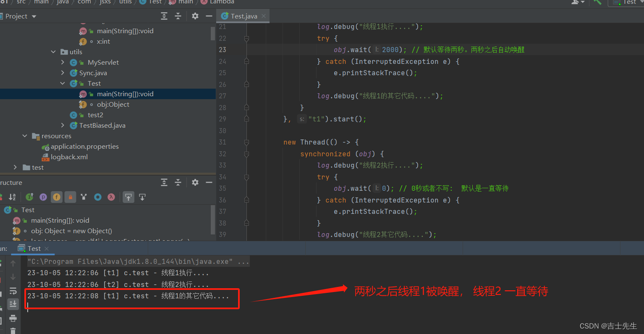Expand all nodes in Structure panel
This screenshot has width=644, height=334.
coord(164,182)
